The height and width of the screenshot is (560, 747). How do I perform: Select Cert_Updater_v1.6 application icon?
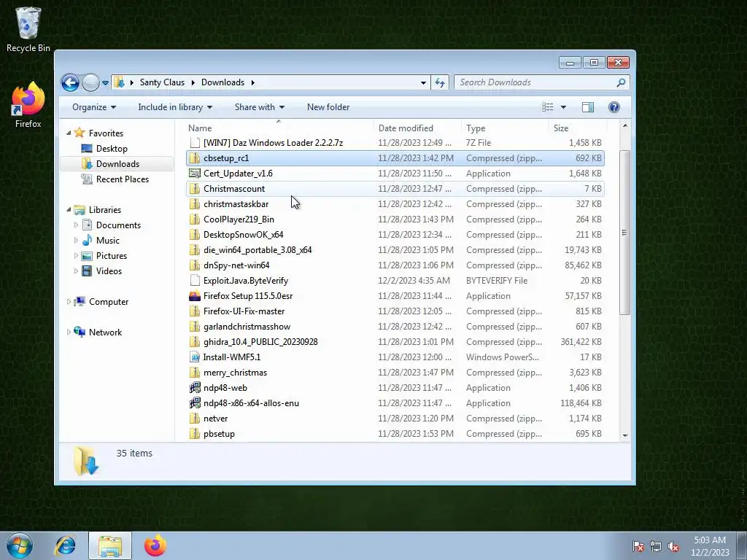[194, 174]
